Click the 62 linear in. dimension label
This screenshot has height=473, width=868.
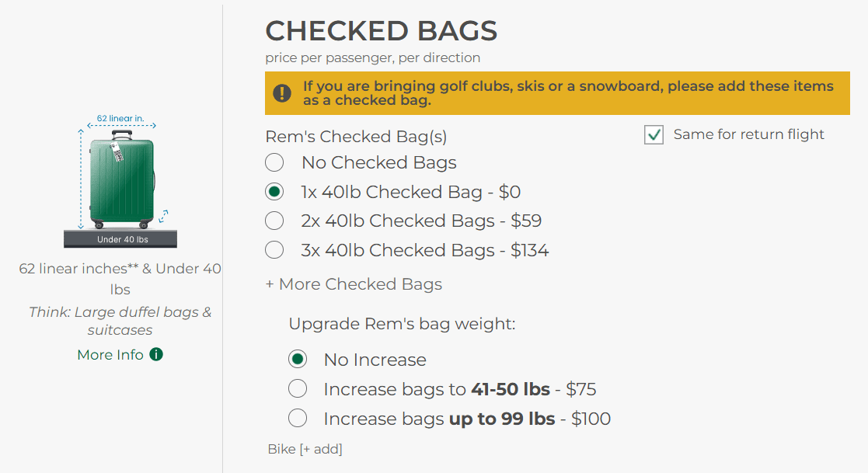[x=120, y=118]
